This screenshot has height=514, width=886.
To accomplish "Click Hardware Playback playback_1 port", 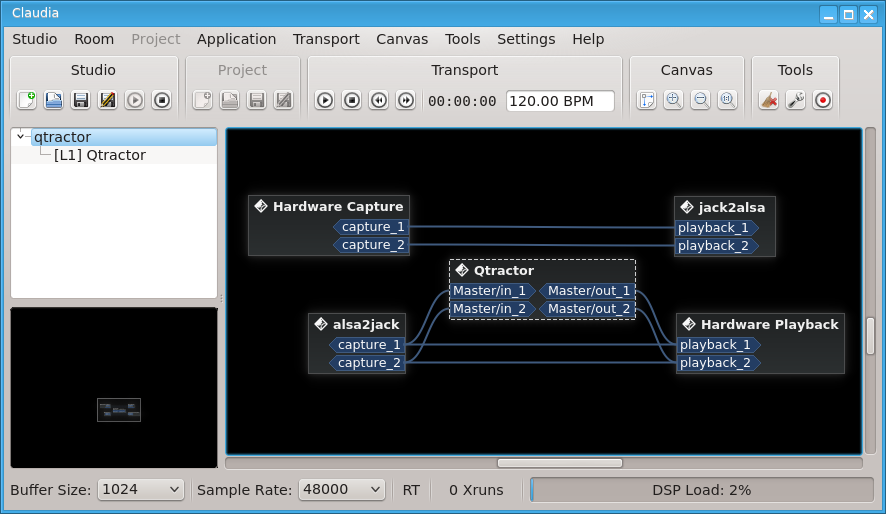I will [x=719, y=345].
